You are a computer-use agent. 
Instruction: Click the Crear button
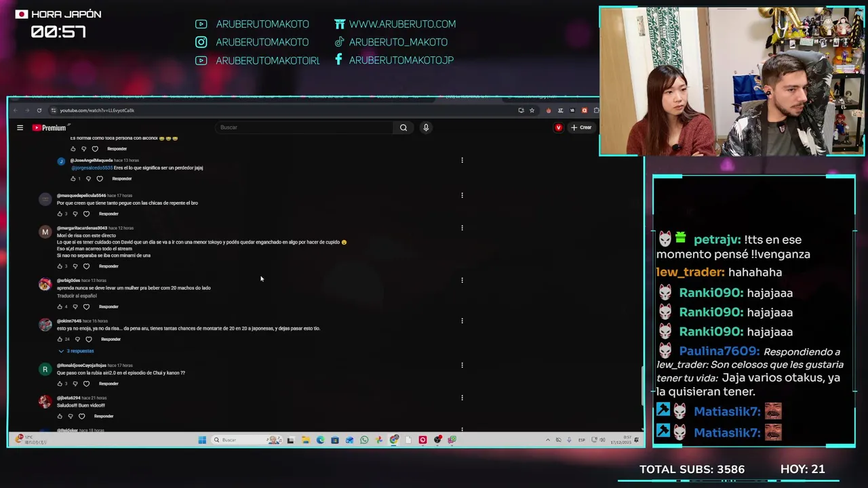tap(581, 127)
